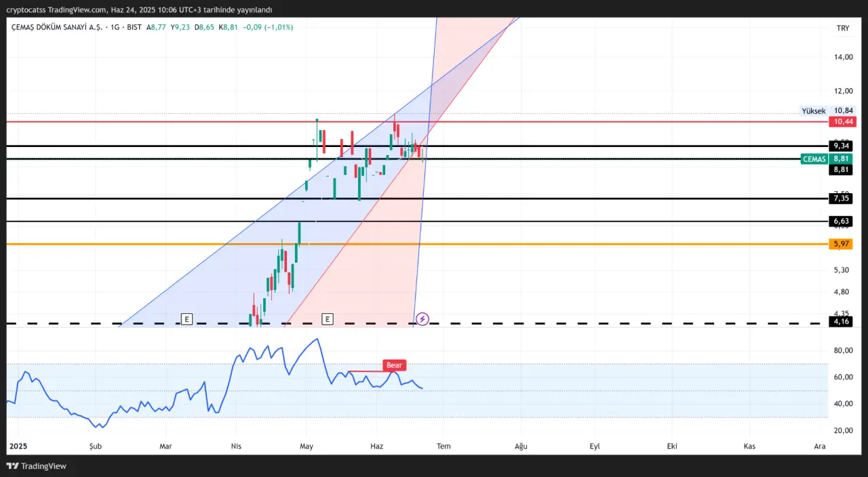Open the 1G interval in chart legend
This screenshot has height=477, width=868.
[x=115, y=27]
